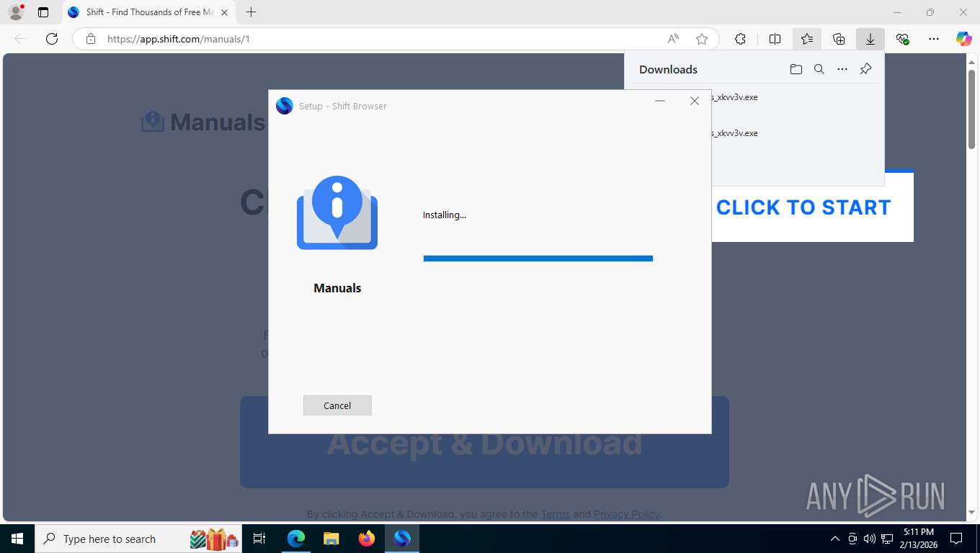The height and width of the screenshot is (553, 980).
Task: Open Shift app on taskbar
Action: (402, 539)
